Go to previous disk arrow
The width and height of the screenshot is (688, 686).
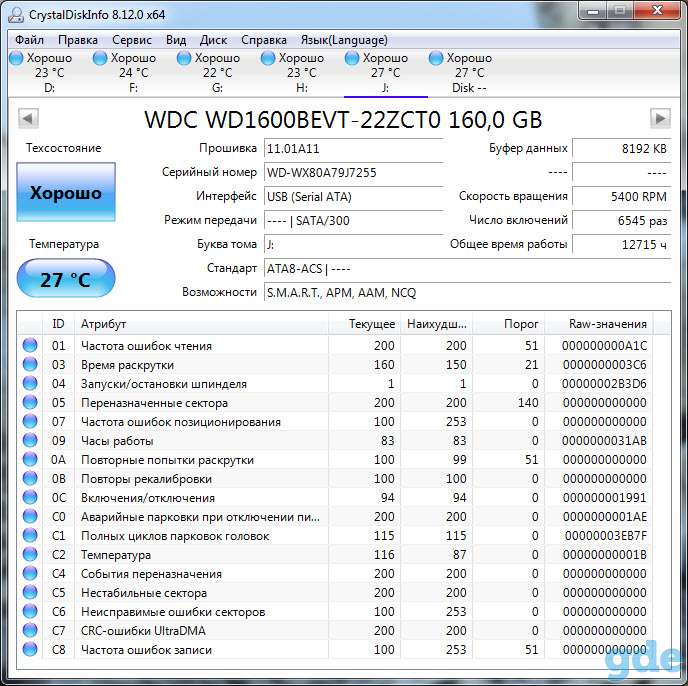28,119
